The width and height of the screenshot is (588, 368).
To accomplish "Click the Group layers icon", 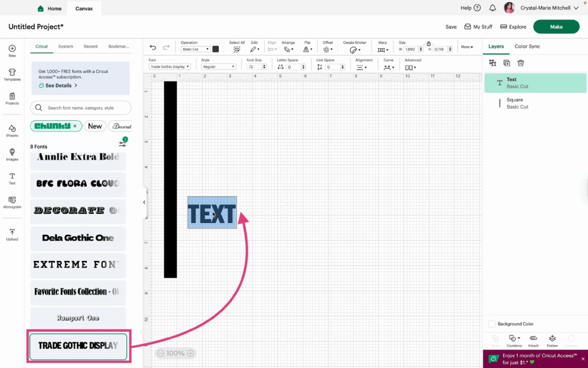I will click(493, 63).
